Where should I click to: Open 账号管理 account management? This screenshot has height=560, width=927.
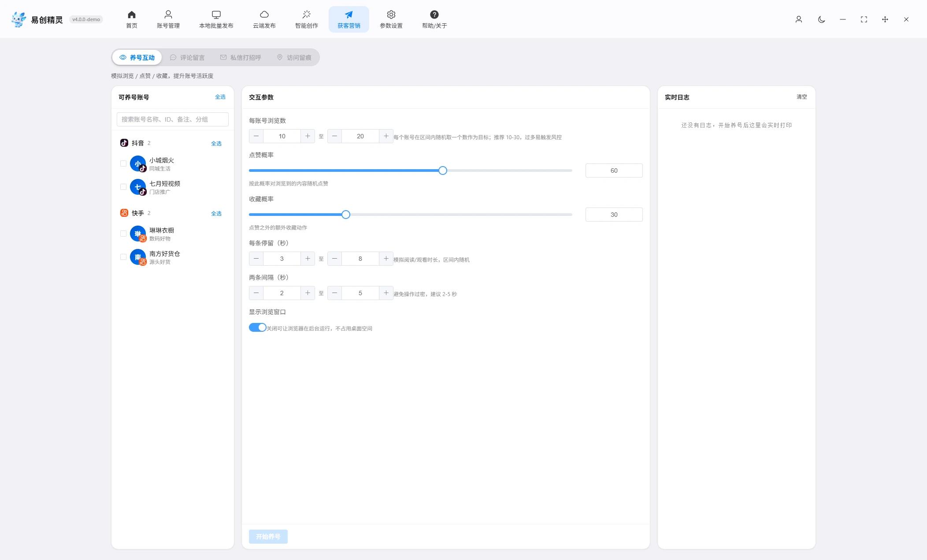tap(168, 19)
